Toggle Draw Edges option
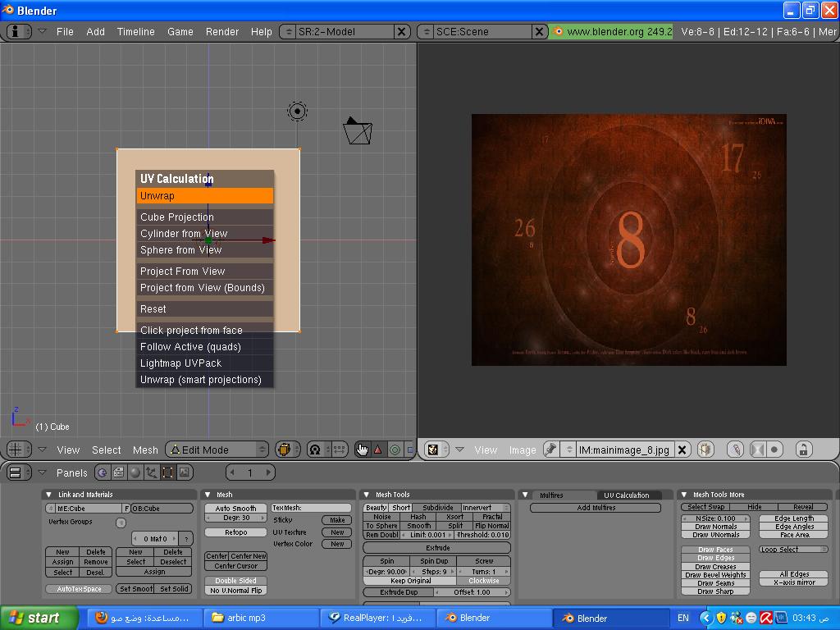 tap(715, 558)
